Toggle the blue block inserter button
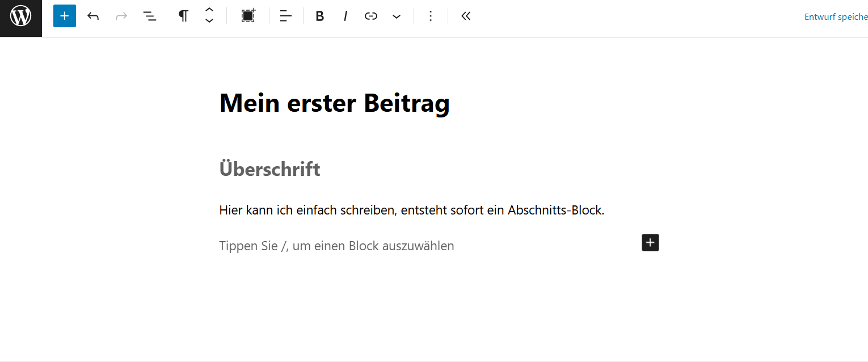Viewport: 868px width, 362px height. click(x=65, y=16)
